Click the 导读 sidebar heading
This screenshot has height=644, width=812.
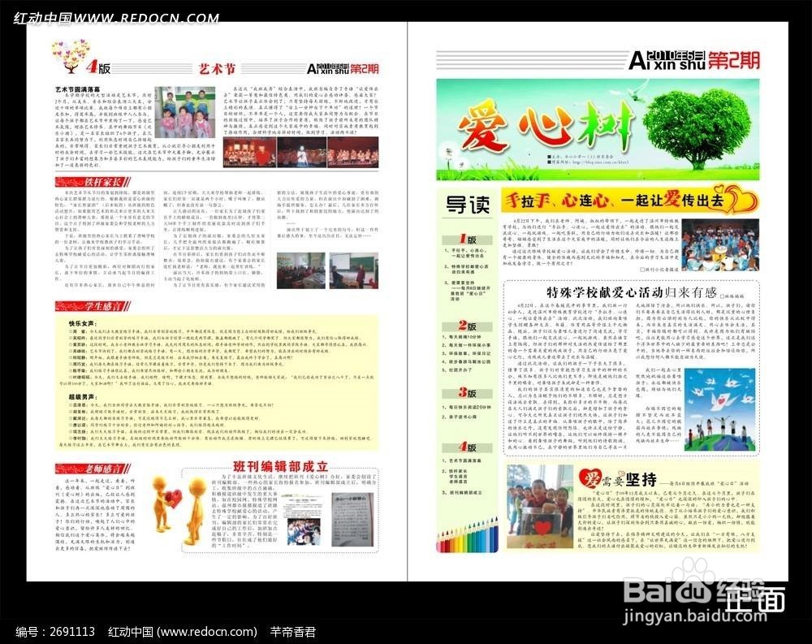pos(468,205)
